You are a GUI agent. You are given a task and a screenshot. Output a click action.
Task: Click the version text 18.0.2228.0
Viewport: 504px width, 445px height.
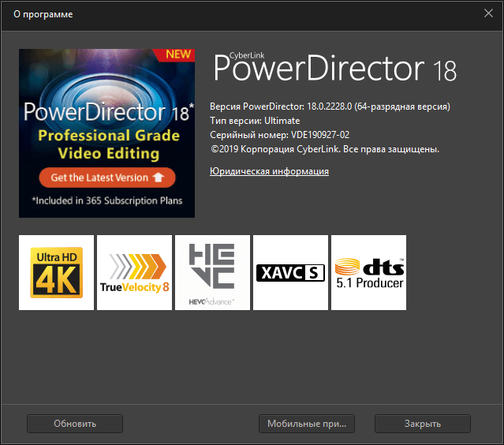330,107
